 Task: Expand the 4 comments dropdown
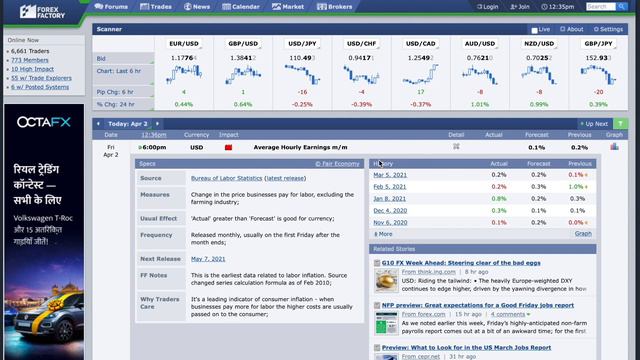click(x=511, y=314)
